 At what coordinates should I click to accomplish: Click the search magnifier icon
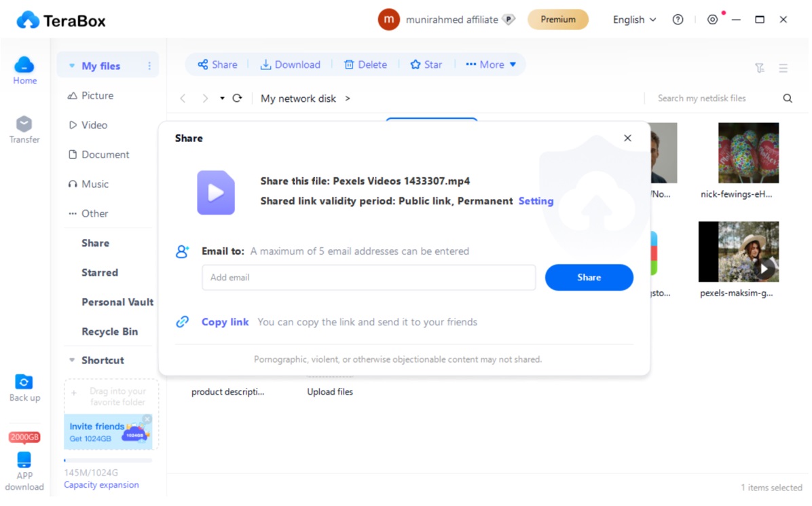[x=787, y=98]
